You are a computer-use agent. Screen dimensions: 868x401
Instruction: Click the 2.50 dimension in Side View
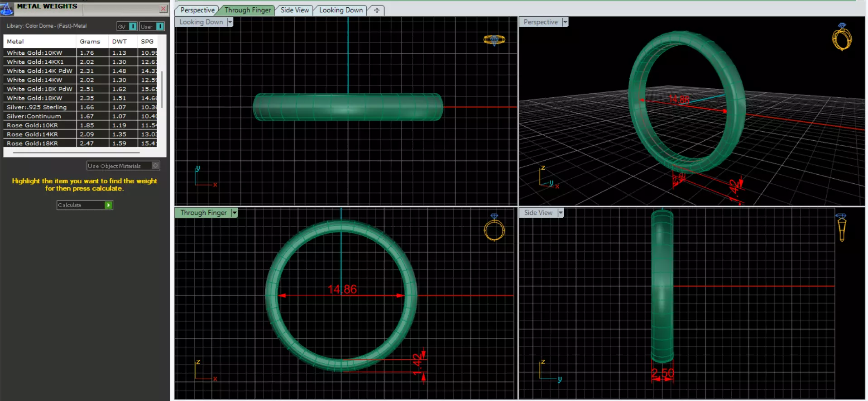(x=662, y=373)
